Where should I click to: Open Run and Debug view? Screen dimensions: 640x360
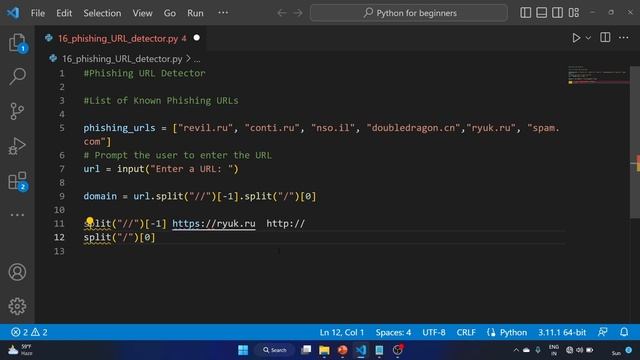(x=17, y=146)
